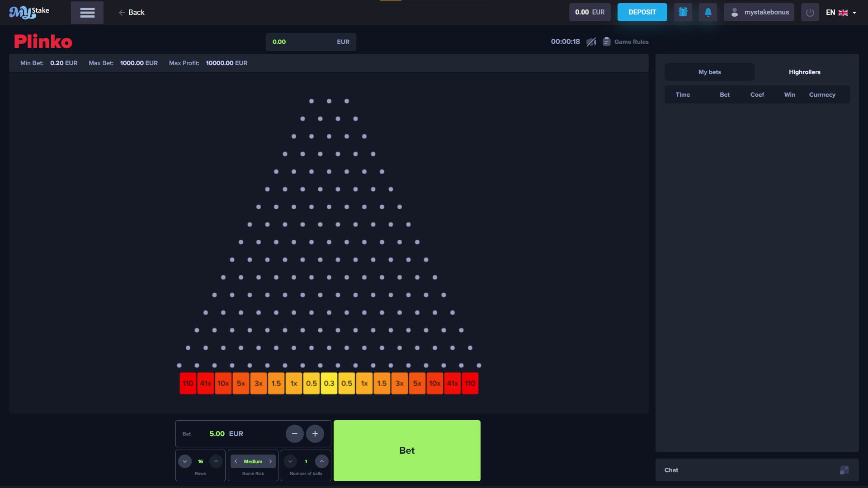Click the Currnecy column header
The width and height of the screenshot is (868, 488).
822,94
